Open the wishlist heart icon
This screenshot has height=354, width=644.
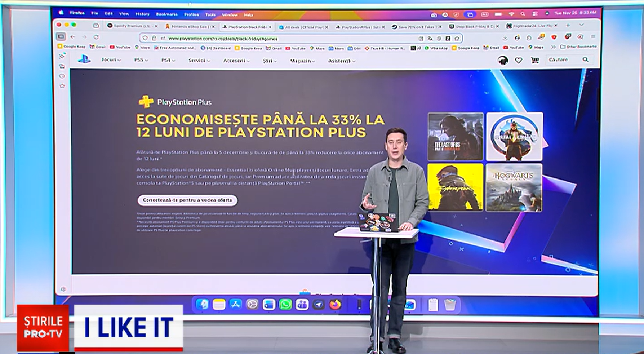pos(519,60)
